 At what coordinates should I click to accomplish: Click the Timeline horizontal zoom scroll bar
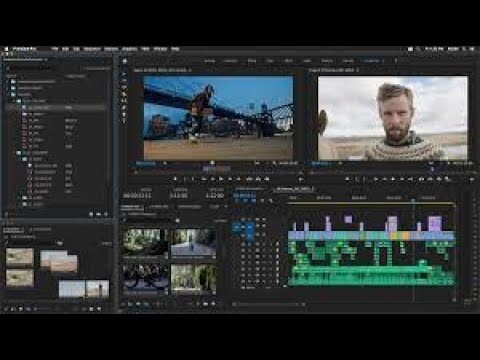[x=268, y=304]
